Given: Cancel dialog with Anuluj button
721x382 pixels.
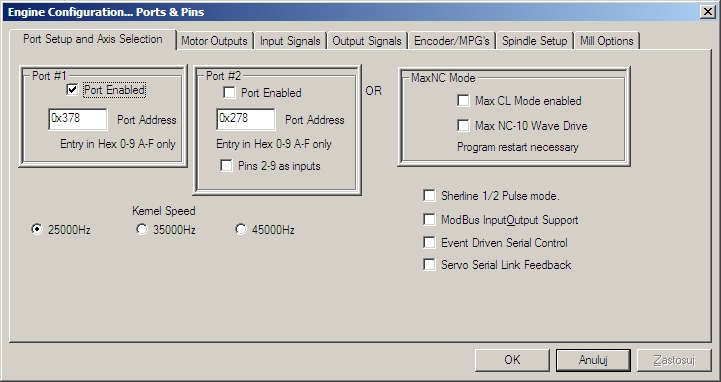Looking at the screenshot, I should [593, 360].
